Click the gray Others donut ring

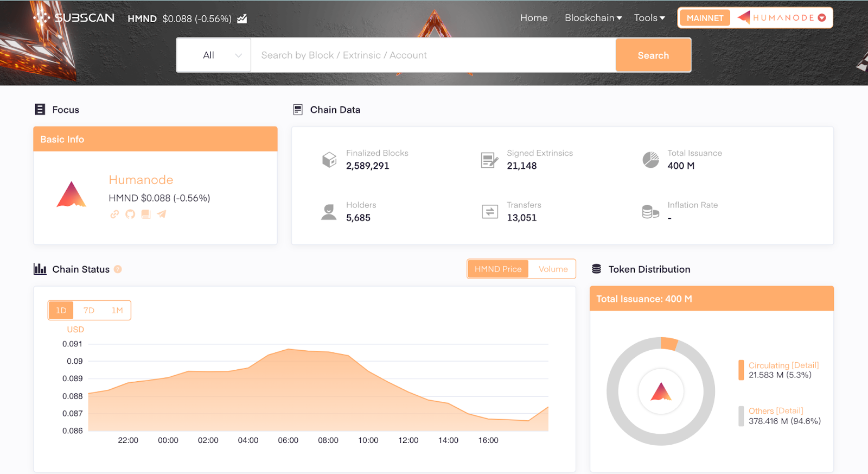click(661, 440)
